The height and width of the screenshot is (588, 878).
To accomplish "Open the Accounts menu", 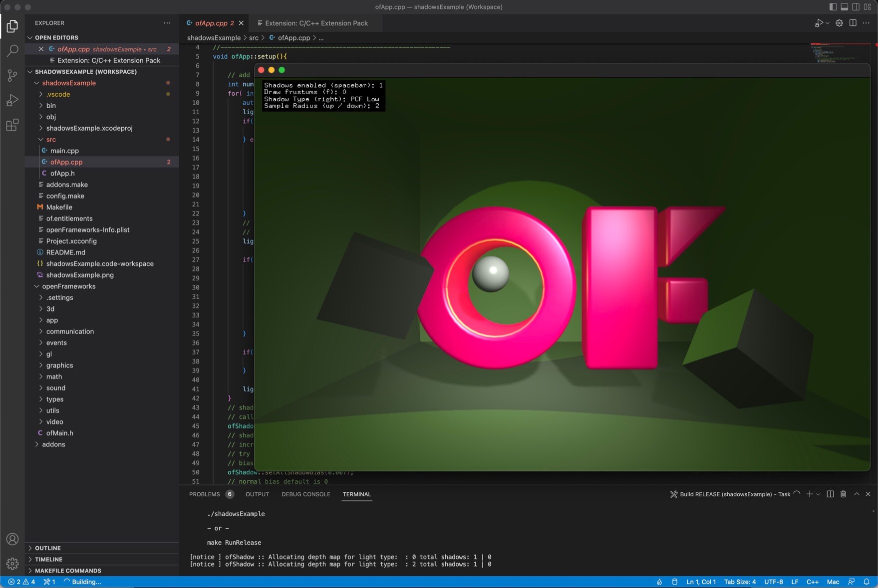I will pyautogui.click(x=12, y=539).
